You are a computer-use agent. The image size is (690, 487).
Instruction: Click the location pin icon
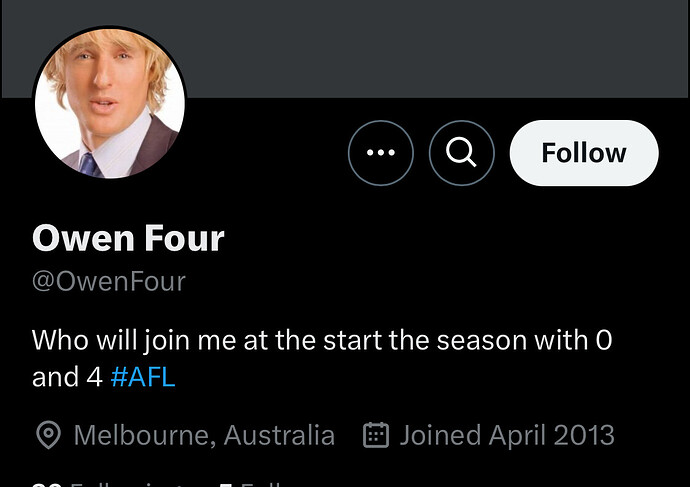coord(48,435)
